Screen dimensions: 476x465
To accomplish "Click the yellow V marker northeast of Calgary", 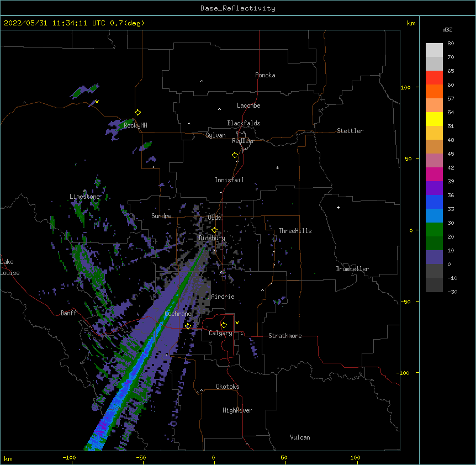I will [237, 323].
